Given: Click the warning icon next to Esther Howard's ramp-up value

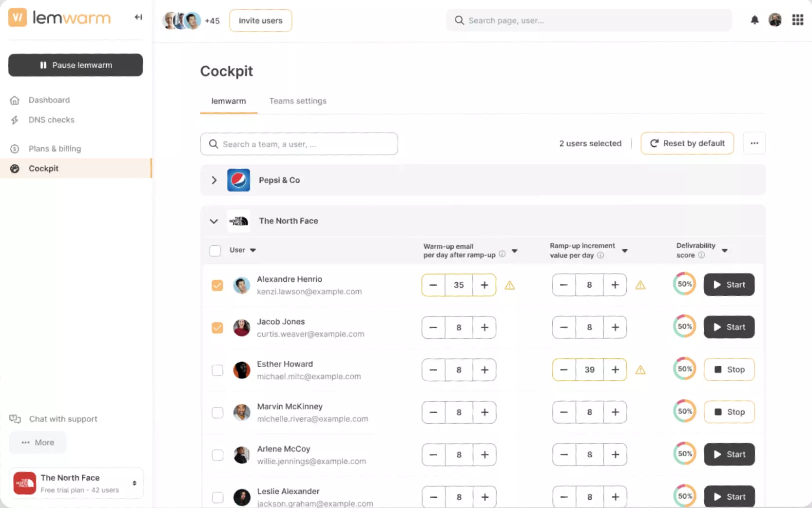Looking at the screenshot, I should pos(640,370).
